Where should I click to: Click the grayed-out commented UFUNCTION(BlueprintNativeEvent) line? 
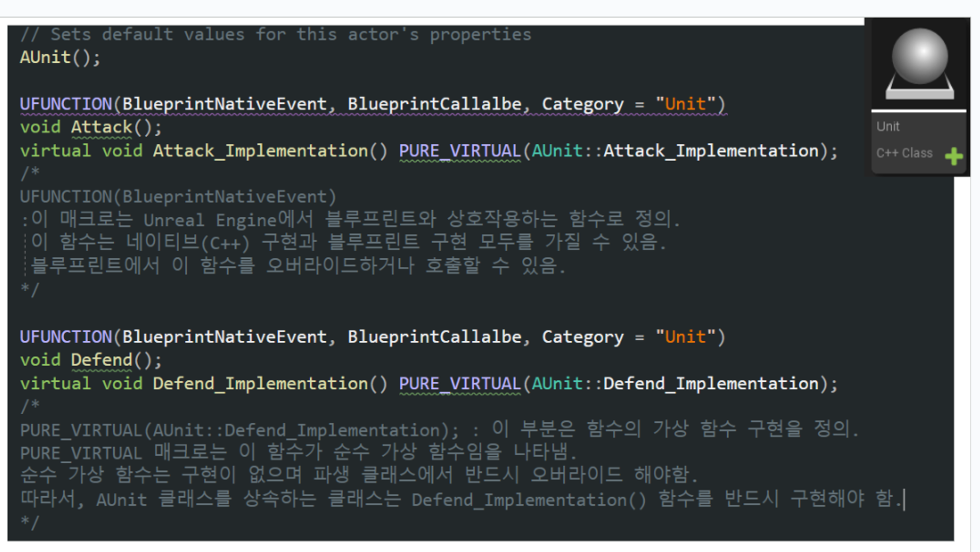click(x=177, y=197)
